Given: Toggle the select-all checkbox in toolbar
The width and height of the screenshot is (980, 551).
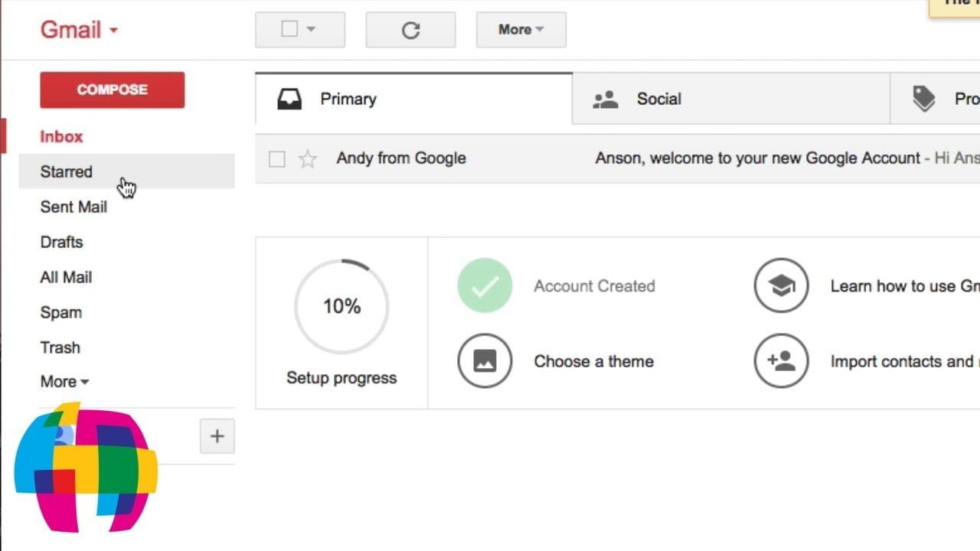Looking at the screenshot, I should [x=289, y=29].
